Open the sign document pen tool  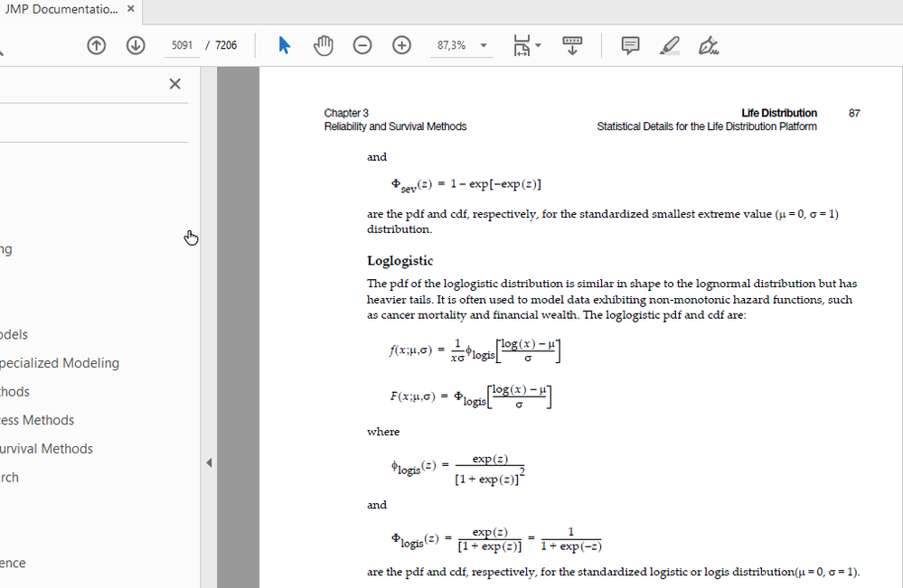(x=709, y=45)
